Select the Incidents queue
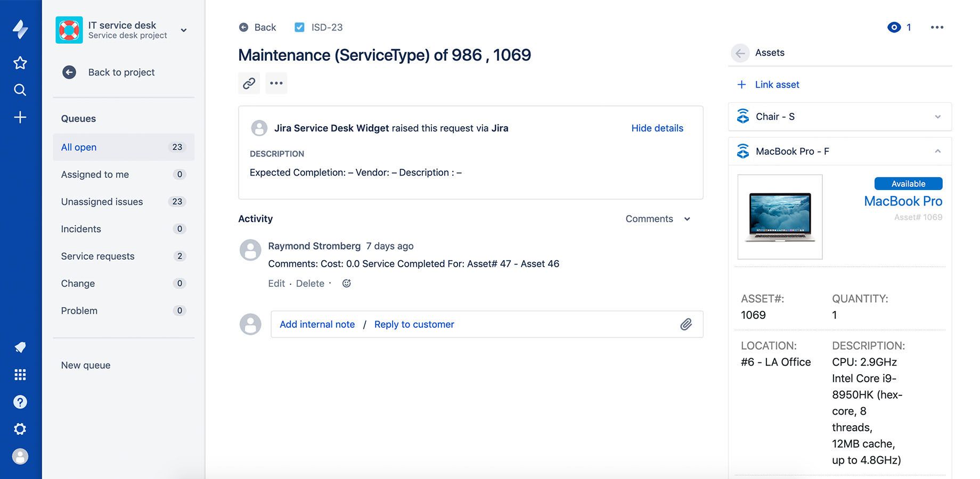The image size is (980, 479). click(x=124, y=229)
